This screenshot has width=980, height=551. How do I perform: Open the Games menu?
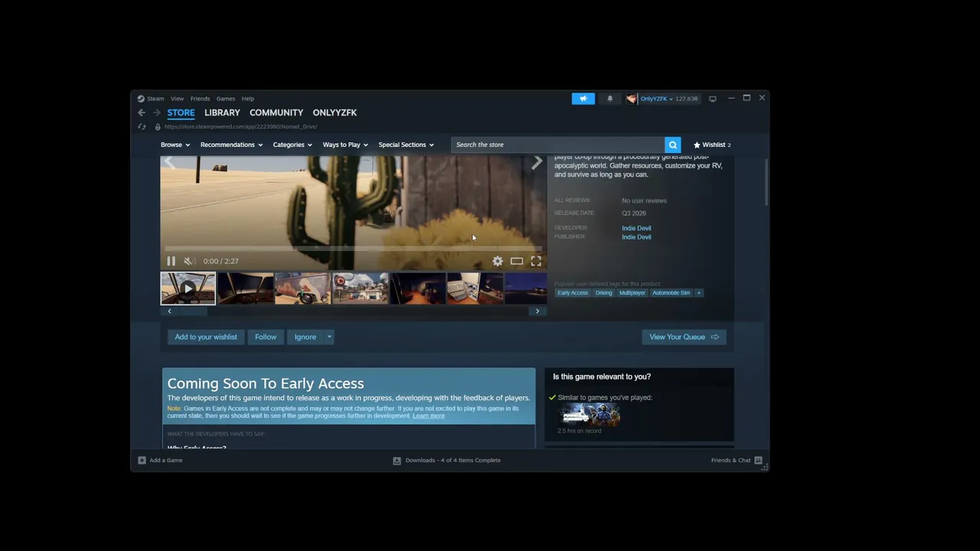[x=226, y=99]
